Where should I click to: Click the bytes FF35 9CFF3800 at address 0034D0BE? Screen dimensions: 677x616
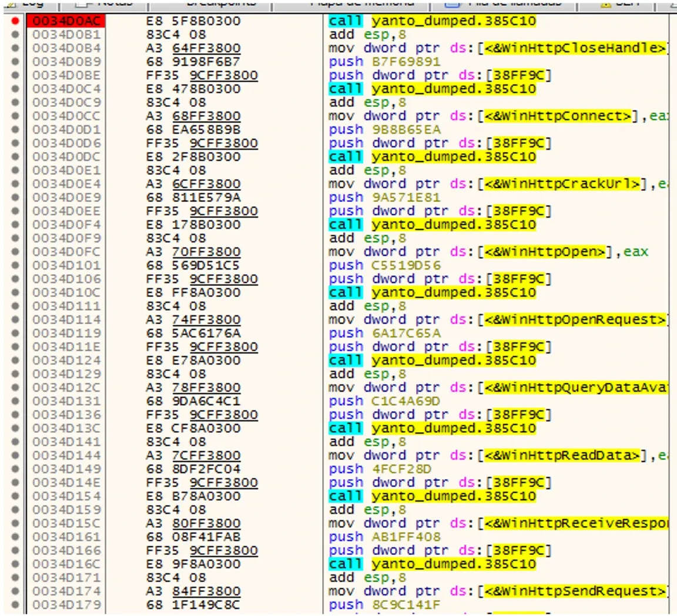click(x=202, y=75)
